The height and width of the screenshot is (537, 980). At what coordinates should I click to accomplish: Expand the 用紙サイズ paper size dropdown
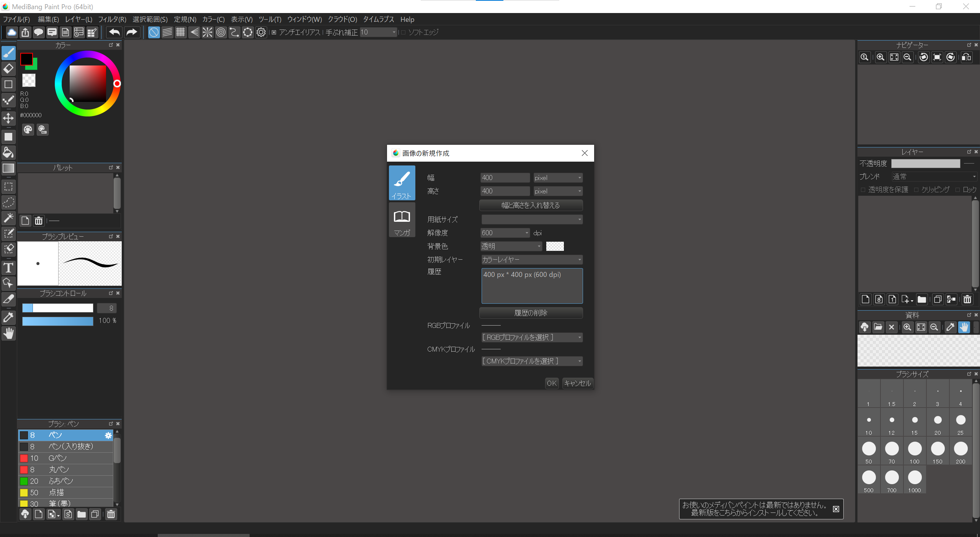pos(532,219)
